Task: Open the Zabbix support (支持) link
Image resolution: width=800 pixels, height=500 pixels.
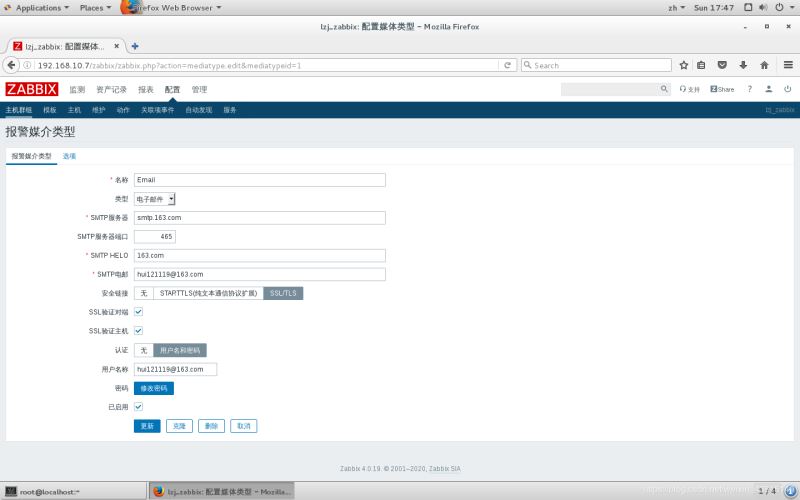Action: (x=689, y=89)
